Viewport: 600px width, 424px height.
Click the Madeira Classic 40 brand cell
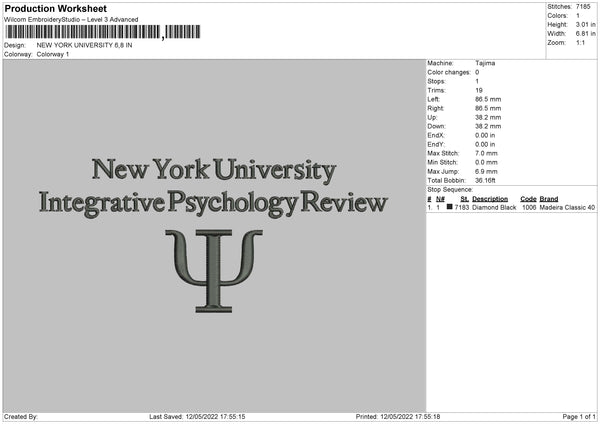[567, 207]
